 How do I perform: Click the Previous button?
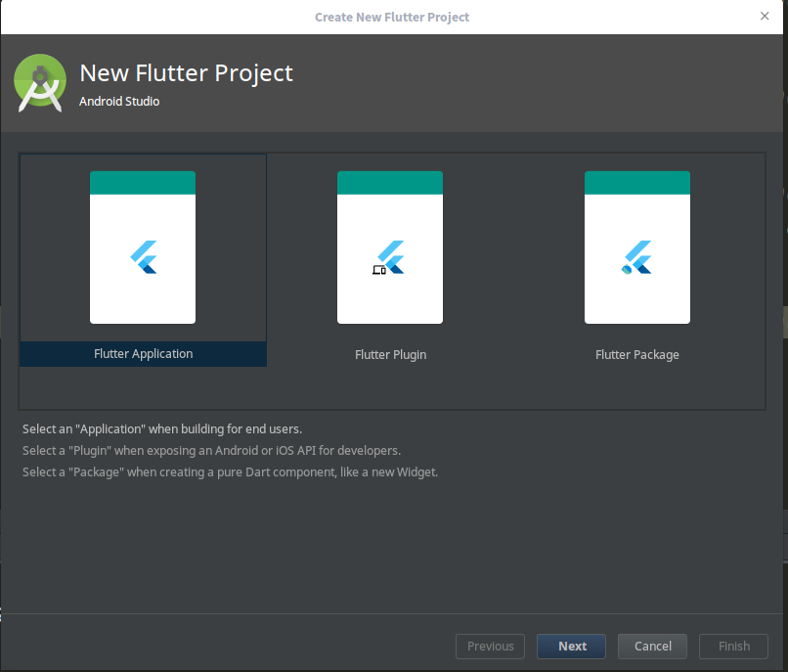[490, 647]
